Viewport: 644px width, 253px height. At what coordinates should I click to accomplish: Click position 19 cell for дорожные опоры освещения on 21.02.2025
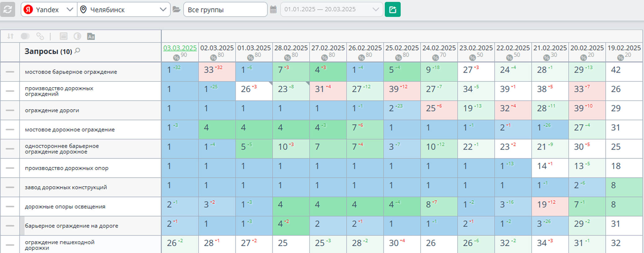550,207
